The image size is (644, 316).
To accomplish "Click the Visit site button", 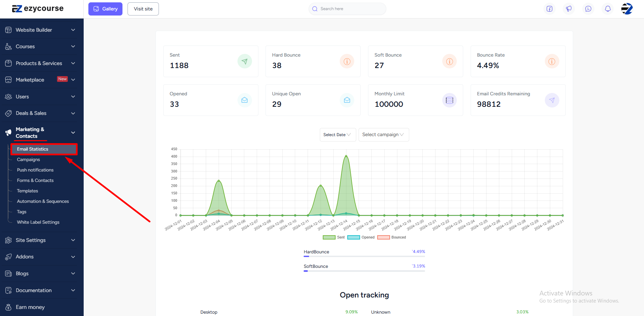I will [x=143, y=9].
